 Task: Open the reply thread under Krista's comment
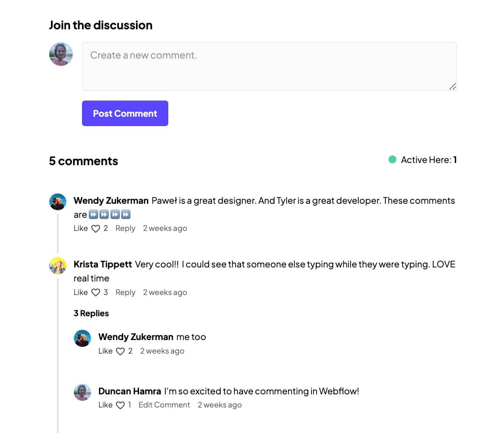(125, 292)
